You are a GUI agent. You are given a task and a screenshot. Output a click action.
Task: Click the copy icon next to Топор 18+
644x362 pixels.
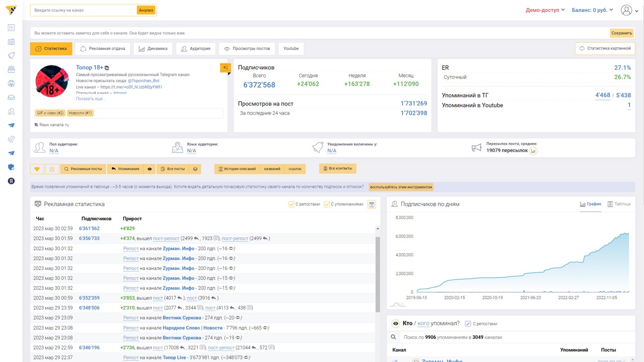pyautogui.click(x=107, y=68)
